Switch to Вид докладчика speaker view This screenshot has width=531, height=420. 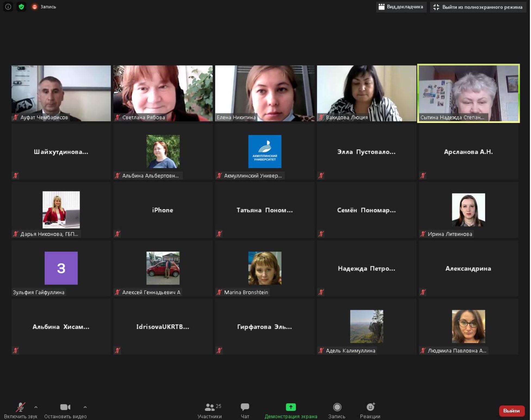pos(401,7)
